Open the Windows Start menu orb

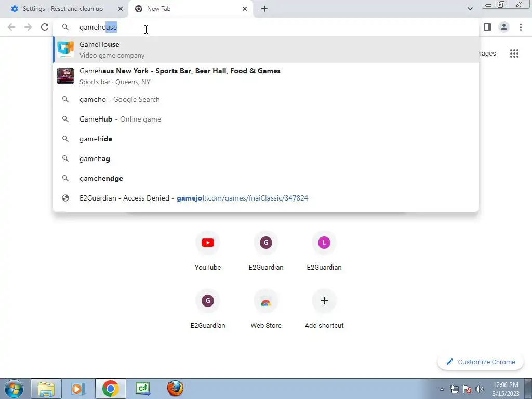pos(14,389)
